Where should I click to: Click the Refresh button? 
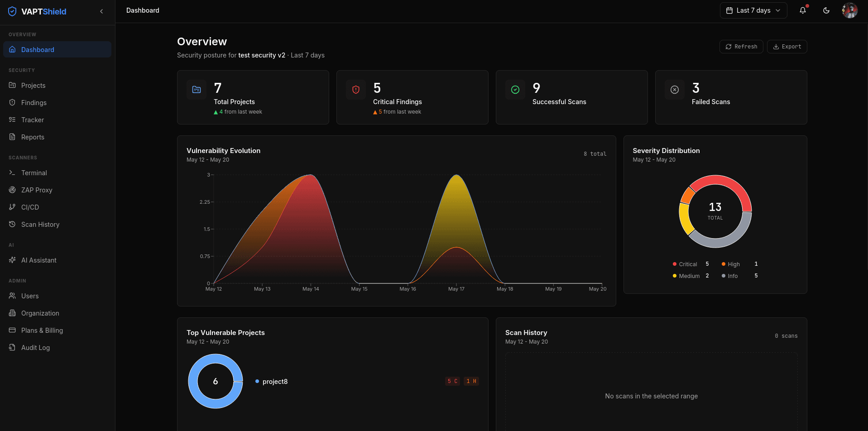click(741, 47)
